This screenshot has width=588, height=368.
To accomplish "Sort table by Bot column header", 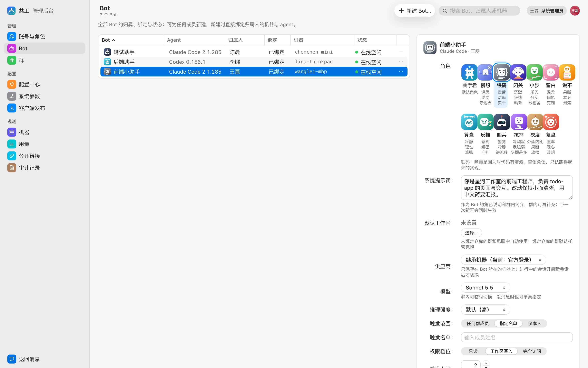I will [x=131, y=40].
